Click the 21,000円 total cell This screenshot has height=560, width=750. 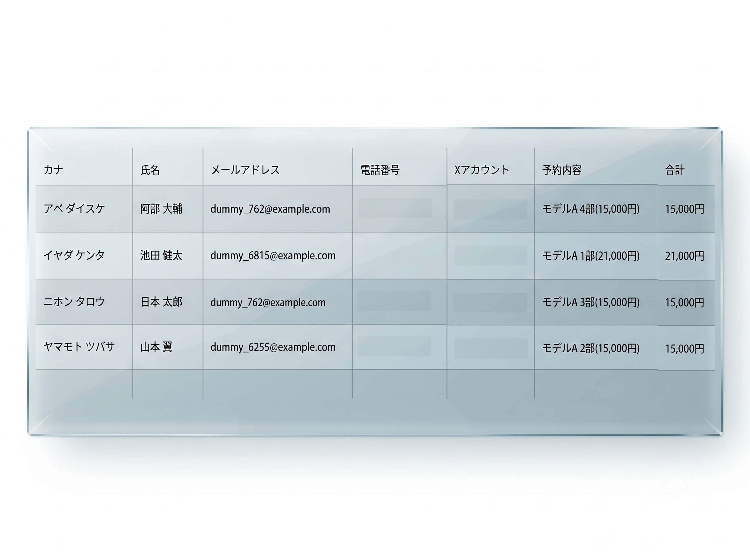(686, 256)
